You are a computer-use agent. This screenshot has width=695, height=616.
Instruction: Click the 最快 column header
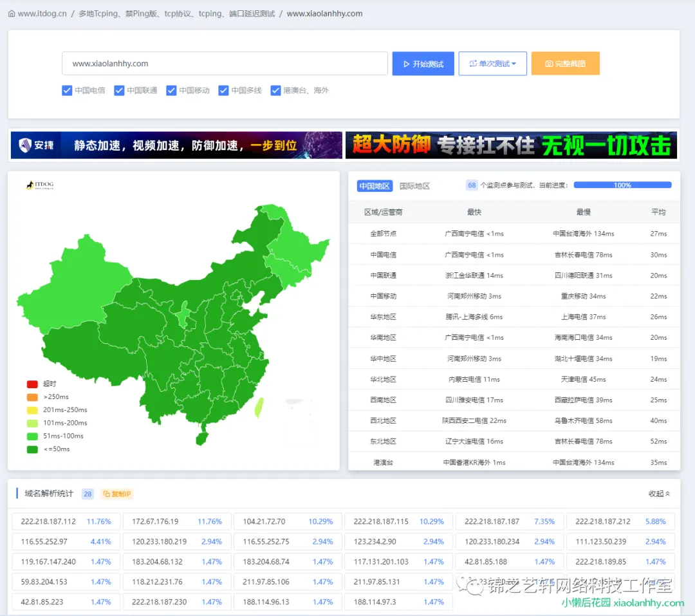coord(474,212)
